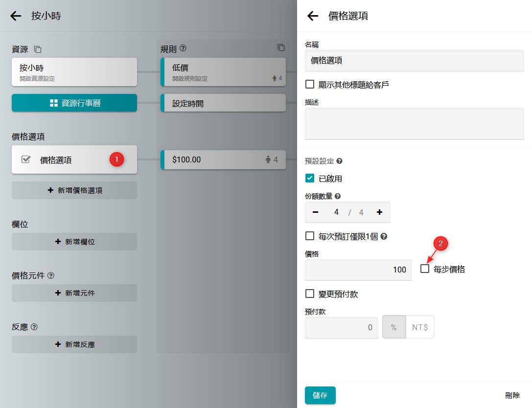Increase 份額數量 with plus button

point(379,212)
